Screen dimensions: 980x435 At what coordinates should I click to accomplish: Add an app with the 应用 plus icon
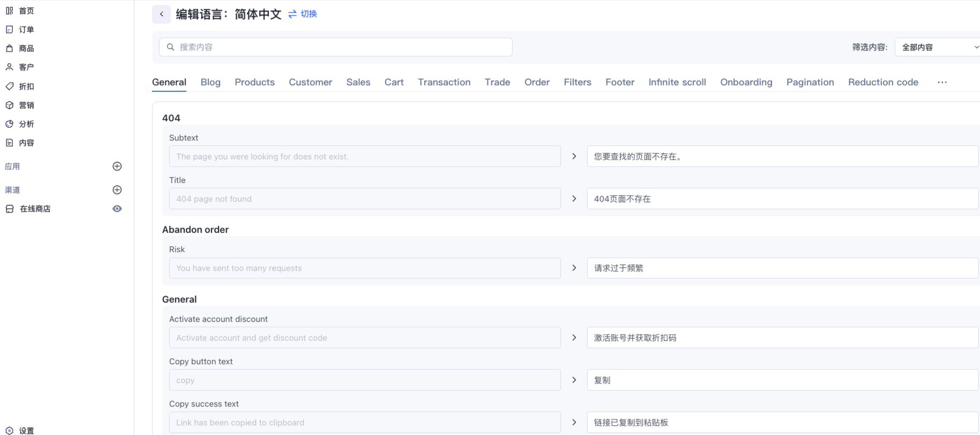(x=117, y=166)
